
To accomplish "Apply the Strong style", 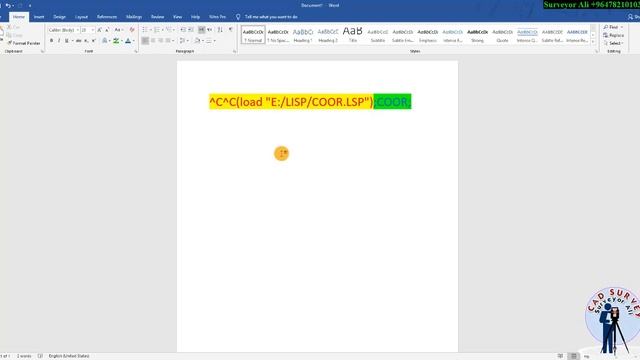I will coord(477,35).
